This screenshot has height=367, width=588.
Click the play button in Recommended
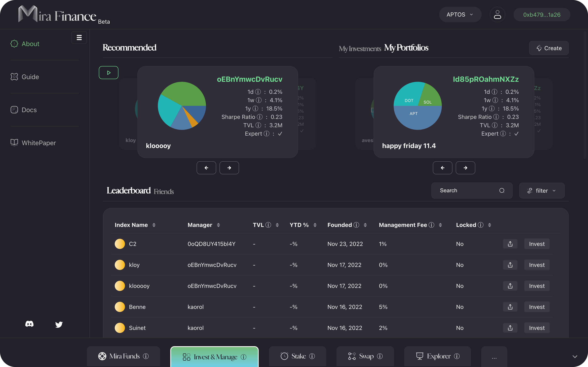(109, 73)
